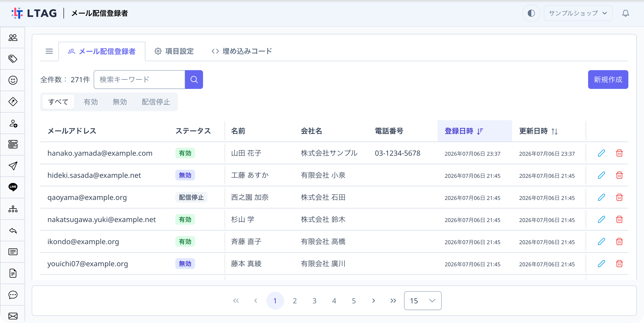Open the LINE sidebar icon
This screenshot has height=323, width=644.
(x=13, y=187)
